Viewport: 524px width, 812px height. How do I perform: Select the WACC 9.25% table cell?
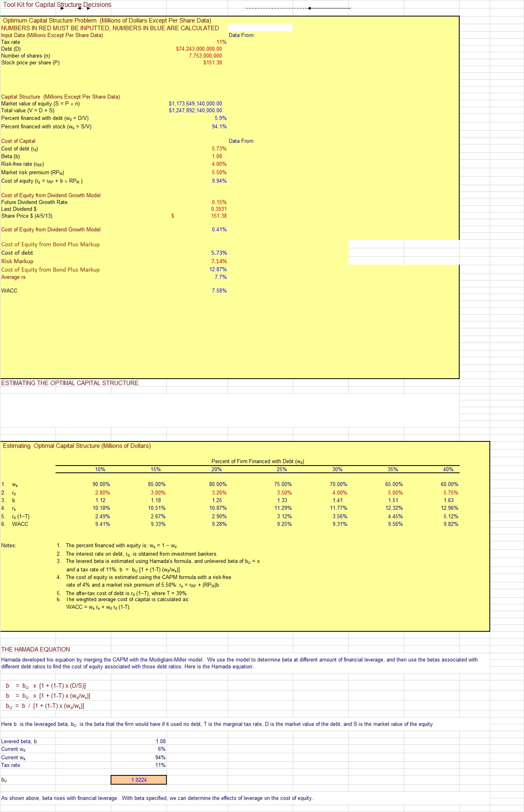(x=284, y=524)
